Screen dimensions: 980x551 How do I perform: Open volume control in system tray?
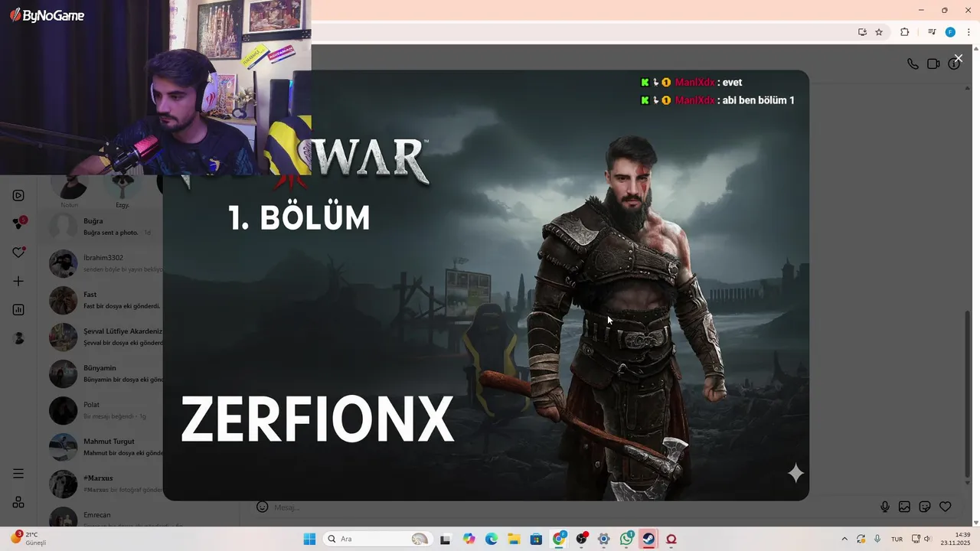coord(927,539)
